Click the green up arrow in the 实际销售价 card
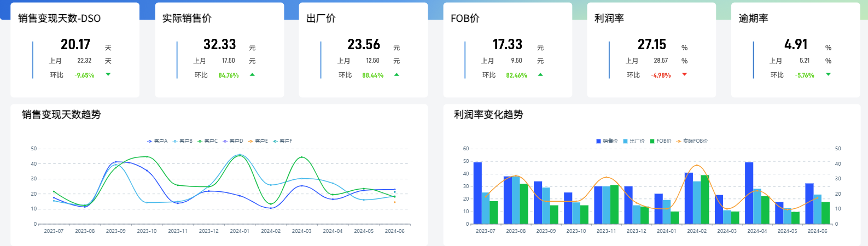This screenshot has height=246, width=868. point(252,74)
